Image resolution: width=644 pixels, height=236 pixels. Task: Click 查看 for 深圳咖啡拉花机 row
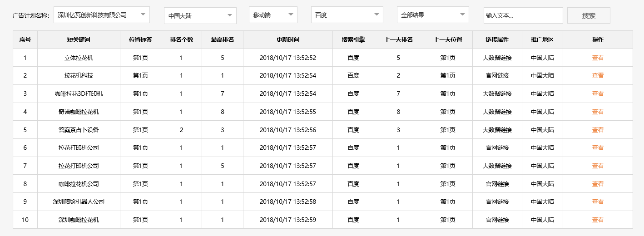pyautogui.click(x=598, y=220)
